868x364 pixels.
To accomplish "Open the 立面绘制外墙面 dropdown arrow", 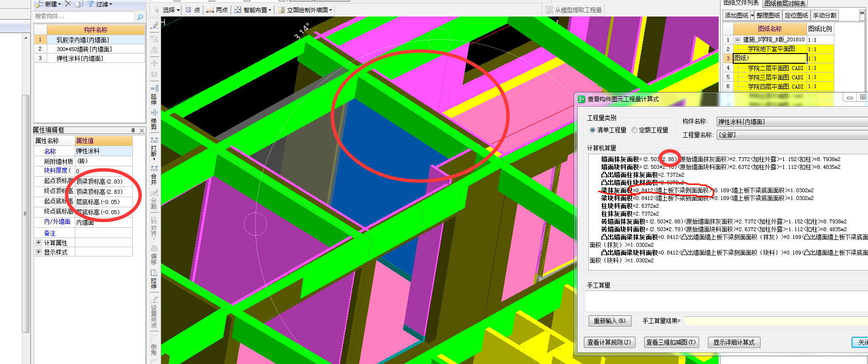I will pos(331,10).
